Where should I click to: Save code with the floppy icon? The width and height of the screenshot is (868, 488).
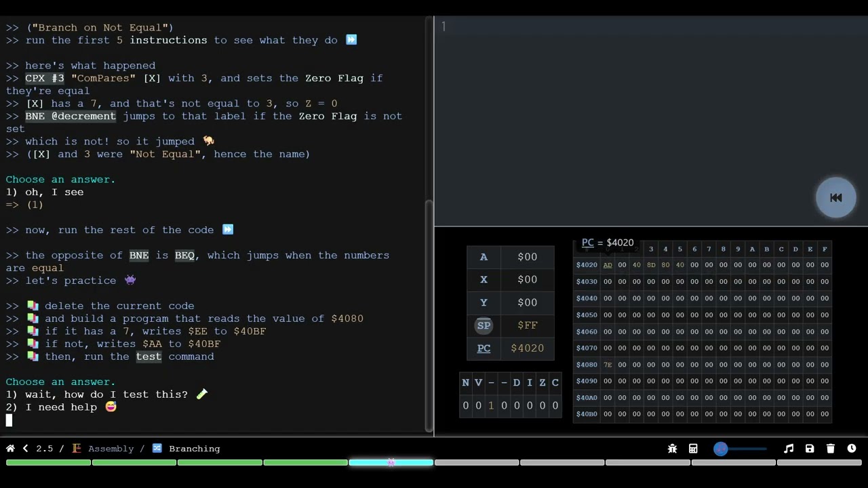coord(810,449)
